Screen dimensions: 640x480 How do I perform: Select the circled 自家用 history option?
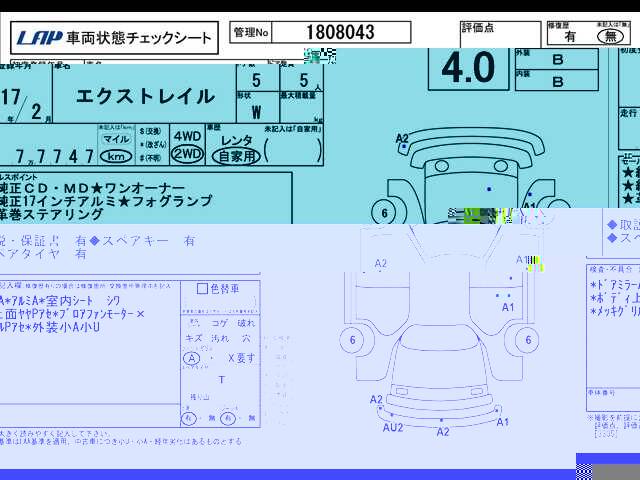tap(236, 156)
